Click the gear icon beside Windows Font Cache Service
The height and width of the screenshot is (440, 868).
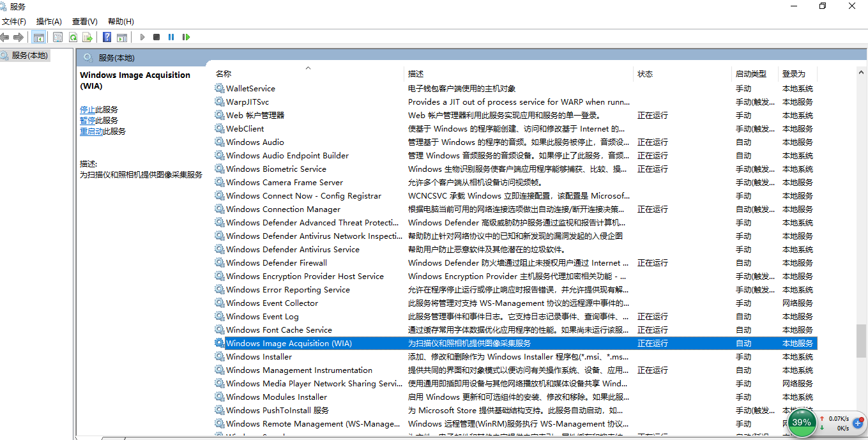pyautogui.click(x=220, y=330)
